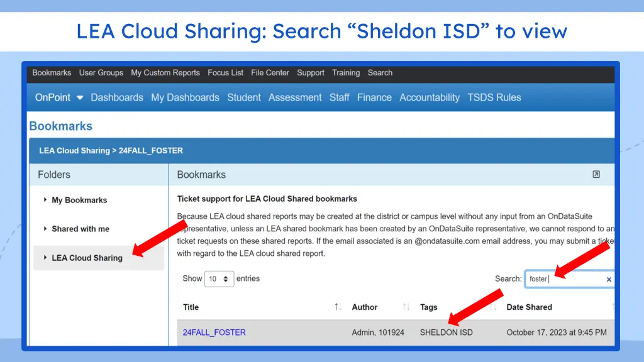This screenshot has height=362, width=644.
Task: Select My Bookmarks folder label
Action: pyautogui.click(x=79, y=200)
